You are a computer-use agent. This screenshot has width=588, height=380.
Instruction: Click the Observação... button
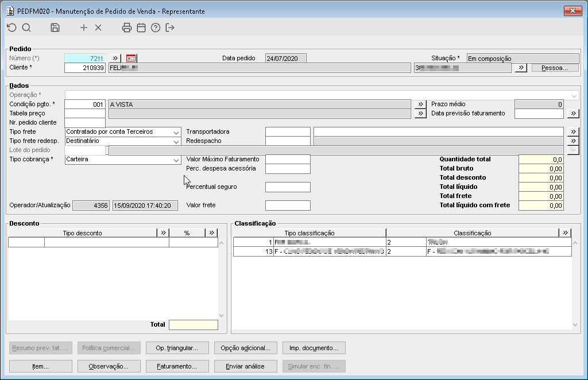109,366
